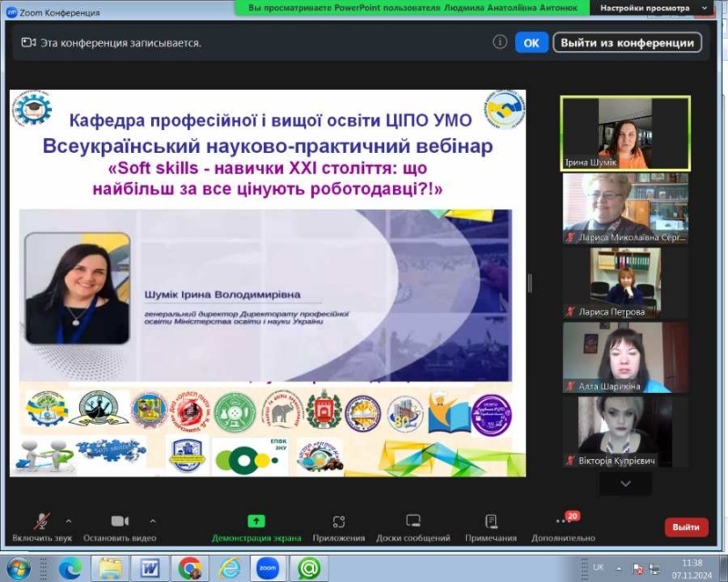728x582 pixels.
Task: Click the red Выйти leave button
Action: tap(685, 527)
